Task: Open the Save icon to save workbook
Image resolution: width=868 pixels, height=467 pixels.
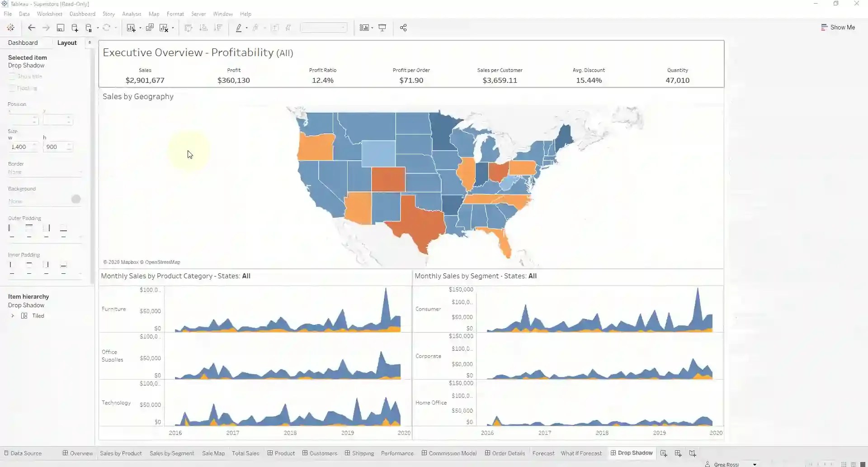Action: point(60,28)
